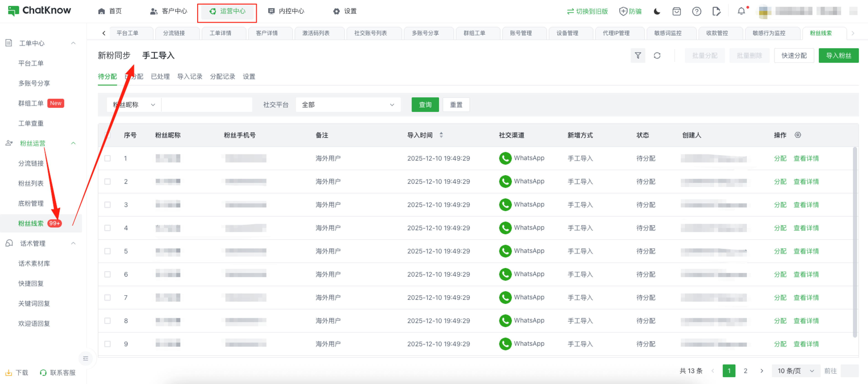The width and height of the screenshot is (868, 384).
Task: Click the refresh list icon
Action: 657,56
